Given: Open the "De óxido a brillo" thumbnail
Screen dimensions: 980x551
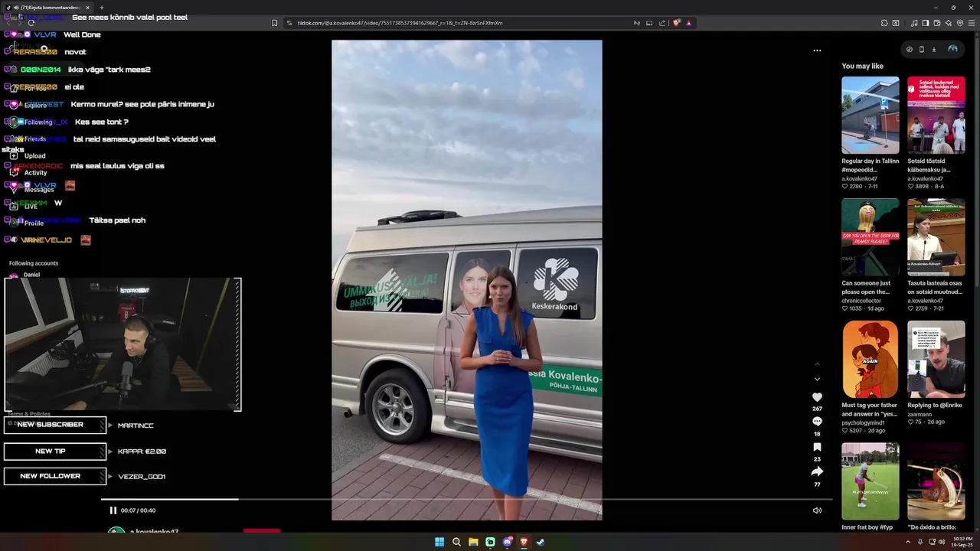Looking at the screenshot, I should 936,481.
